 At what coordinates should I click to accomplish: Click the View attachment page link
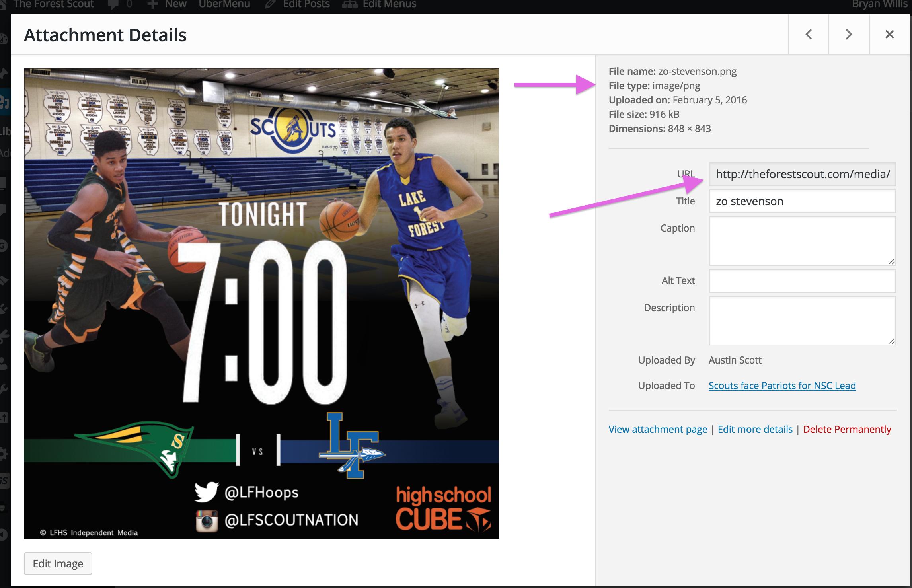tap(657, 429)
